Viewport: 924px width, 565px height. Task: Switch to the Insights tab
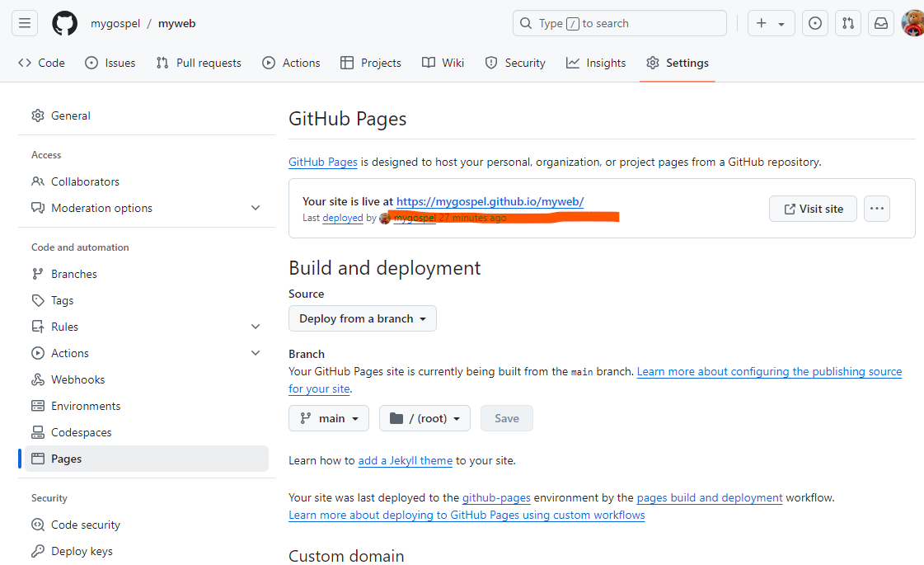(596, 63)
